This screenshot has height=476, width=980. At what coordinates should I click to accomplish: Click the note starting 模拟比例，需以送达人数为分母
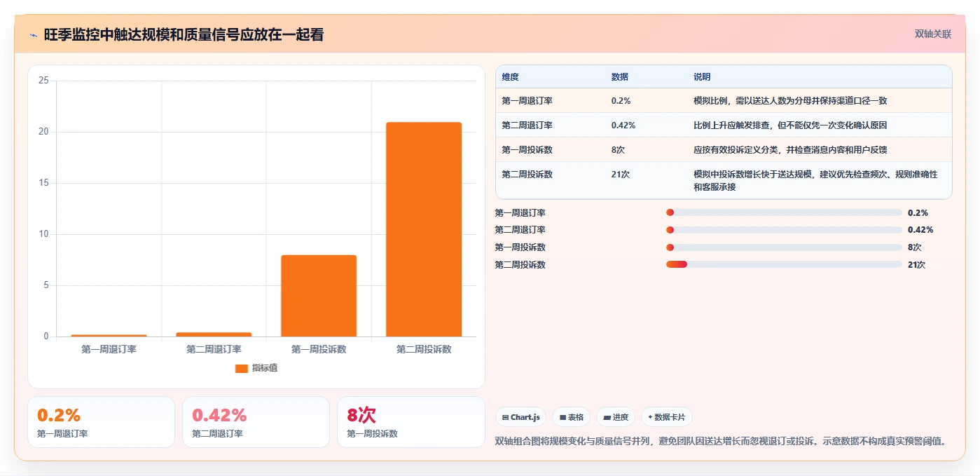(x=790, y=101)
